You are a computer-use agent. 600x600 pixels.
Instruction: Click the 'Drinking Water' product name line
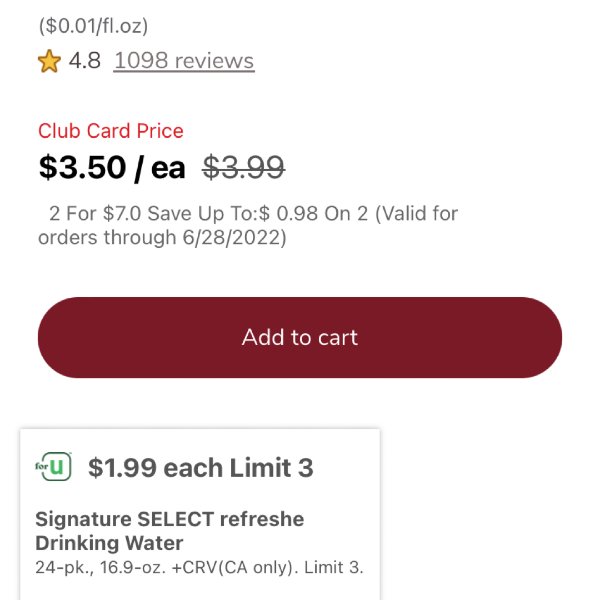coord(109,543)
